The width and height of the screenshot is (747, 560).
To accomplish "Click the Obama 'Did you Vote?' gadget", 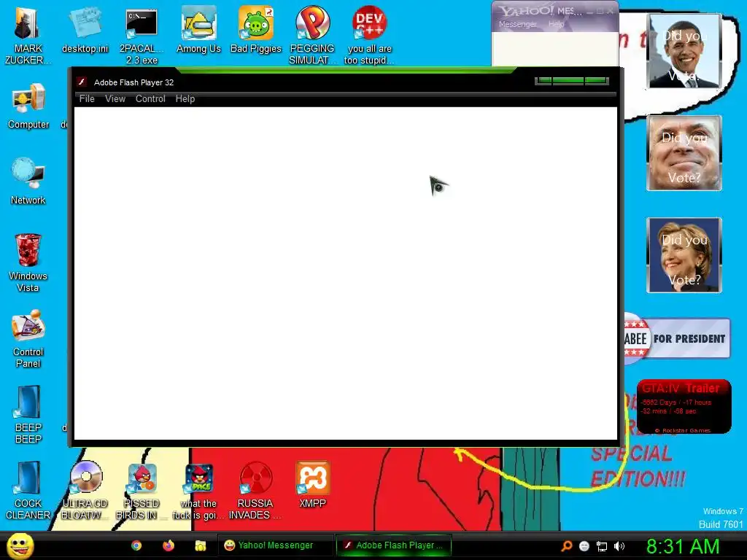I will tap(684, 51).
